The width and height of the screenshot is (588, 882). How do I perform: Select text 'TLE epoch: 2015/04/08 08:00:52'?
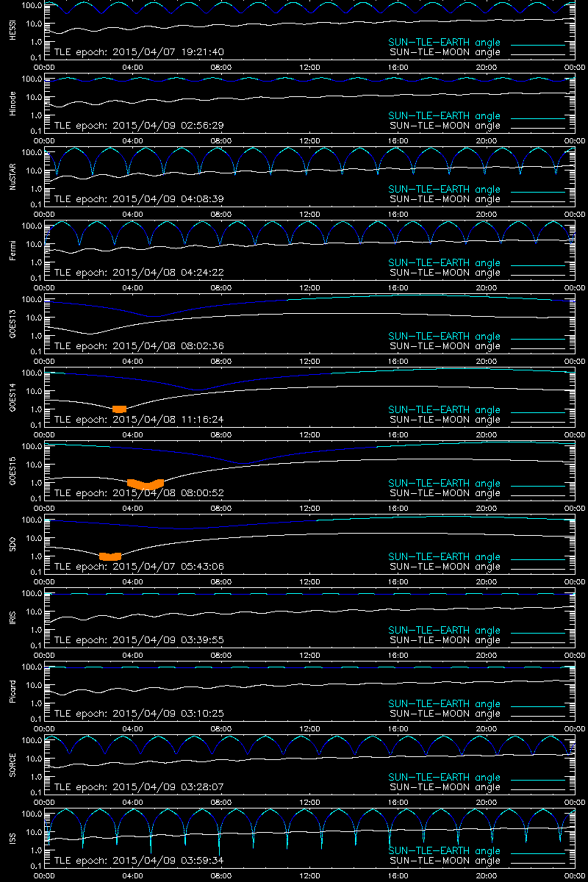tap(139, 493)
